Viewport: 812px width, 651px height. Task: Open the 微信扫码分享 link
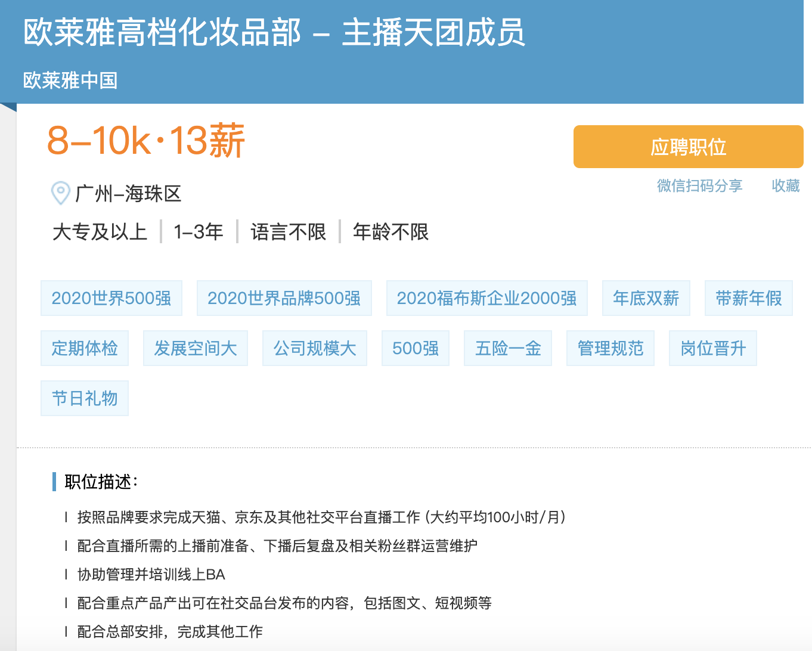(x=699, y=186)
